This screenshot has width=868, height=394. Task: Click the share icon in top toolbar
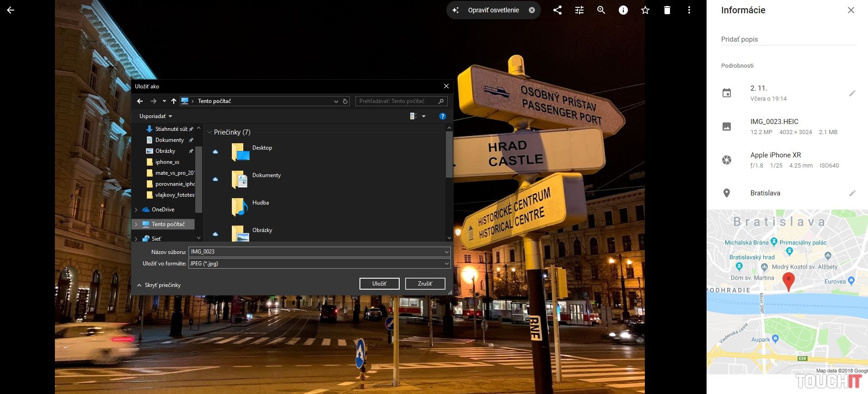[x=557, y=10]
